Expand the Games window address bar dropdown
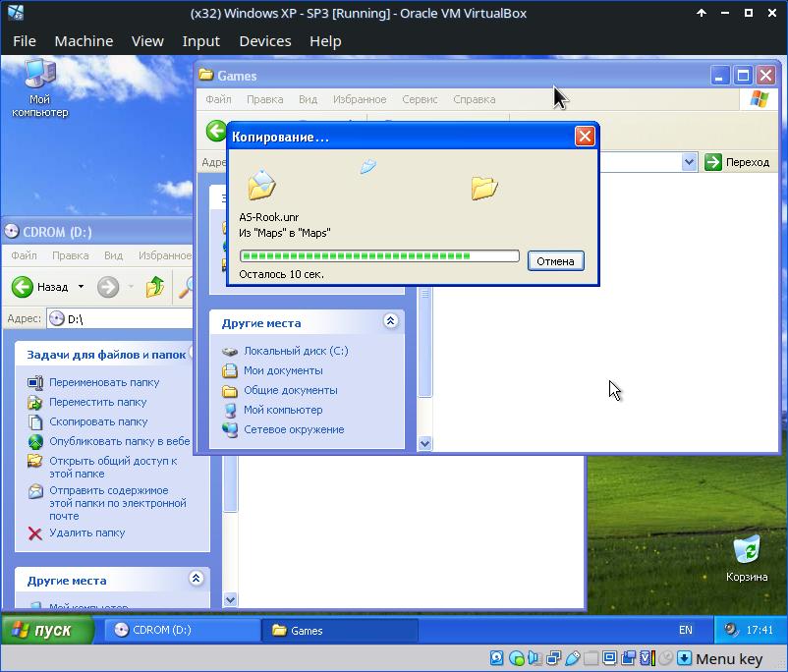This screenshot has height=672, width=788. pyautogui.click(x=689, y=162)
